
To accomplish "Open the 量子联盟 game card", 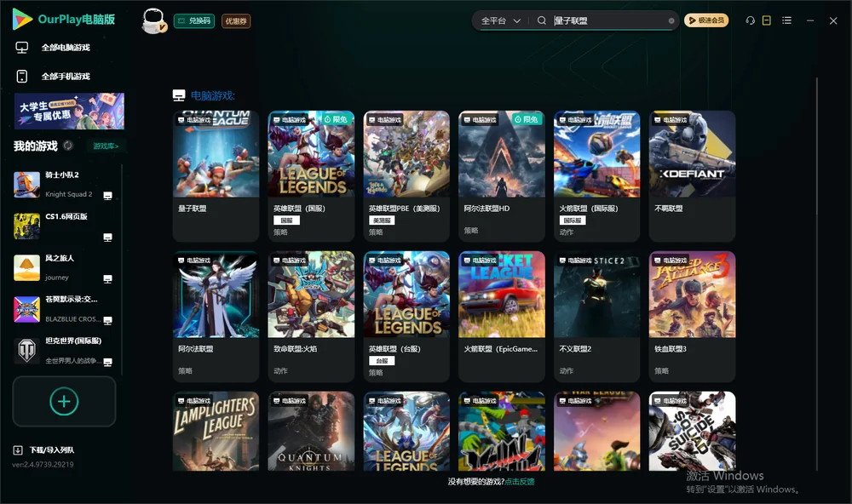I will point(216,176).
